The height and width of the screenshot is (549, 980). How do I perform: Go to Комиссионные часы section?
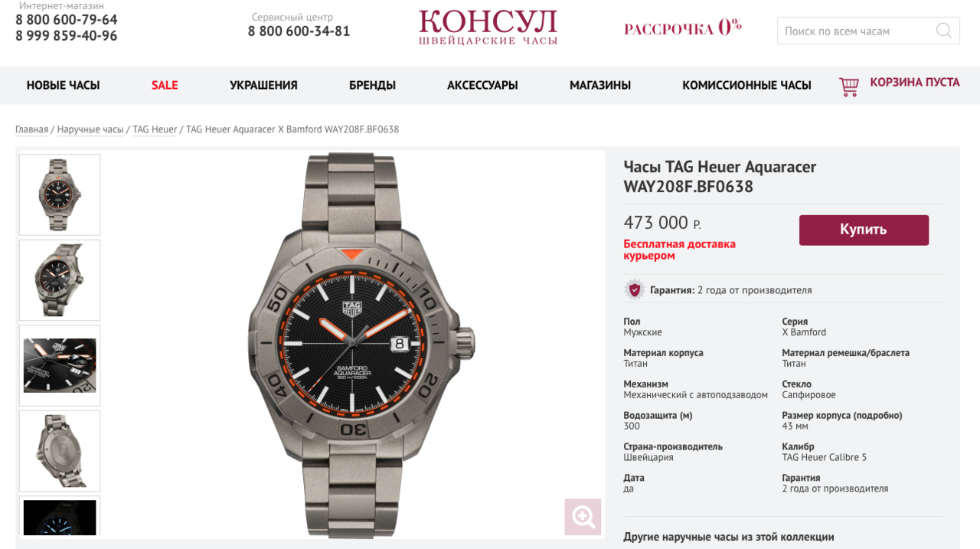pyautogui.click(x=746, y=85)
